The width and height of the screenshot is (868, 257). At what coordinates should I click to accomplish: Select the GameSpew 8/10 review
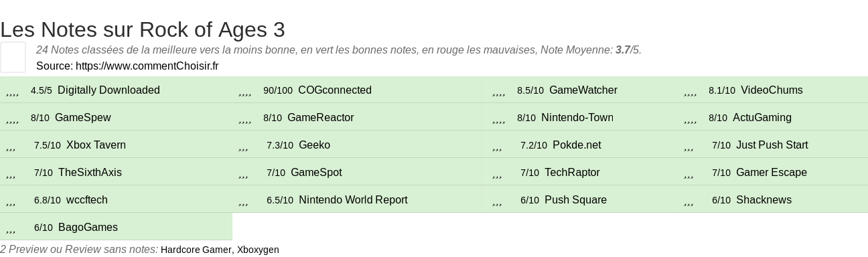[x=83, y=117]
